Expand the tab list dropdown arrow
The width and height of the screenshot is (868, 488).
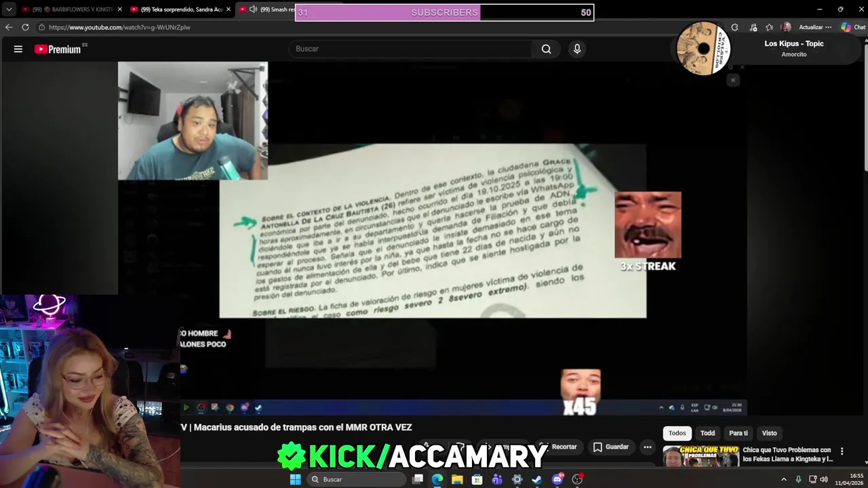[x=9, y=9]
